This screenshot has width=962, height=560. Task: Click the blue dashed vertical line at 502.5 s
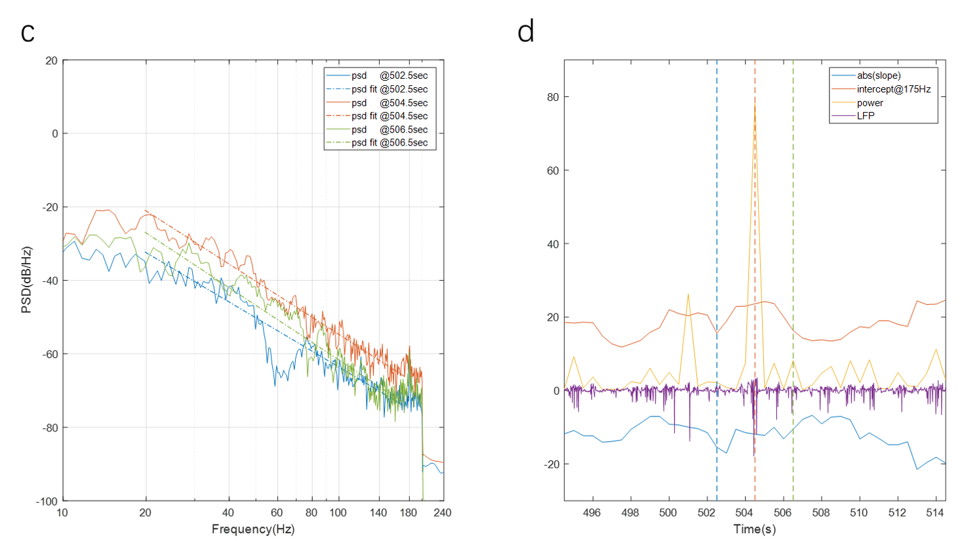coord(717,197)
